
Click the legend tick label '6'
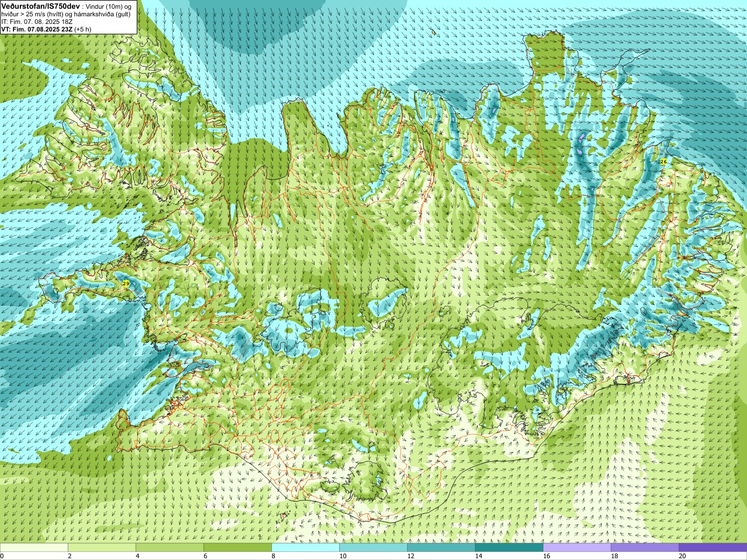pos(205,556)
